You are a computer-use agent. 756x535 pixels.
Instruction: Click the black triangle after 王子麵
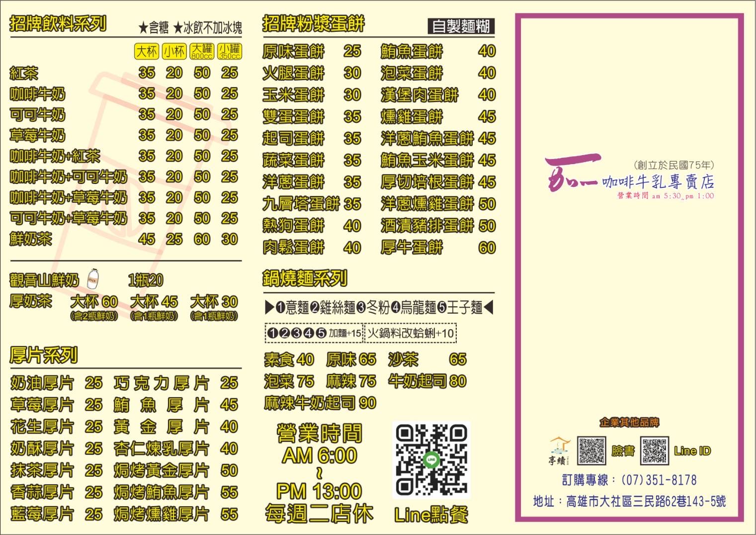pyautogui.click(x=489, y=308)
